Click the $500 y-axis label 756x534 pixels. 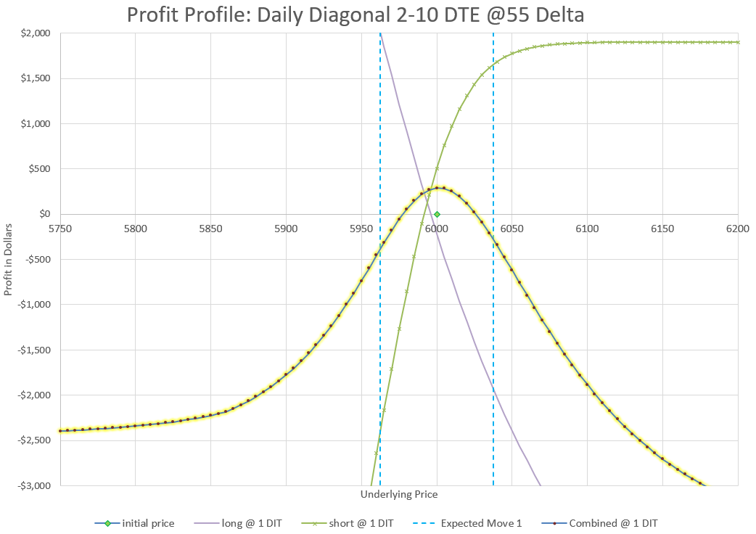39,169
